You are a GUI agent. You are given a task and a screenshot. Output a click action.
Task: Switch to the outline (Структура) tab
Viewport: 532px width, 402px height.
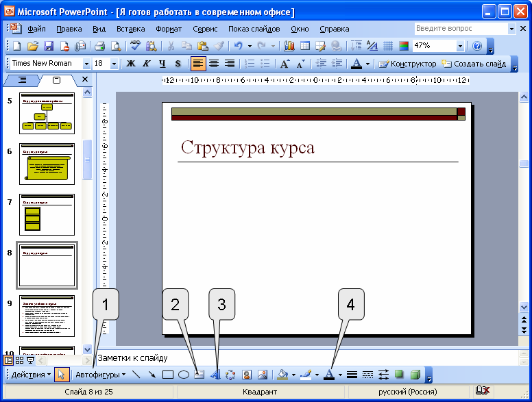pyautogui.click(x=22, y=80)
